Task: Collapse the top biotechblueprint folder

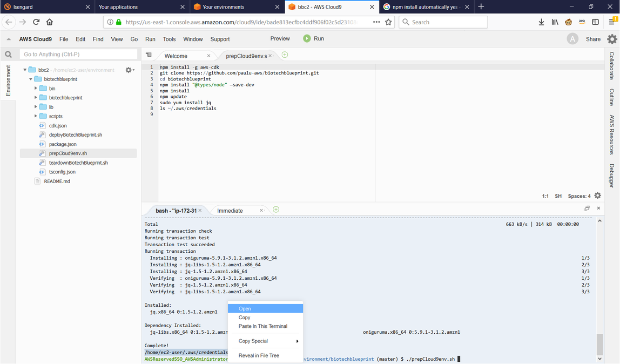Action: [30, 79]
